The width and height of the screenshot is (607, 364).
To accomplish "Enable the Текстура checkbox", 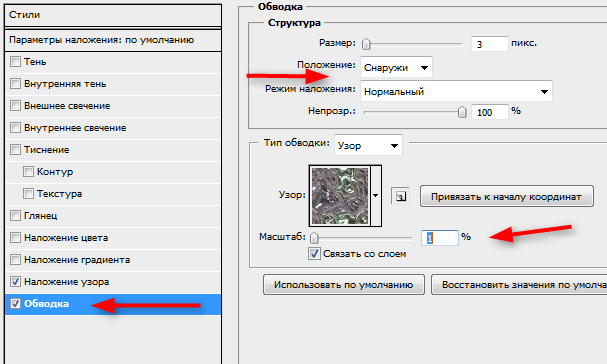I will tap(28, 194).
